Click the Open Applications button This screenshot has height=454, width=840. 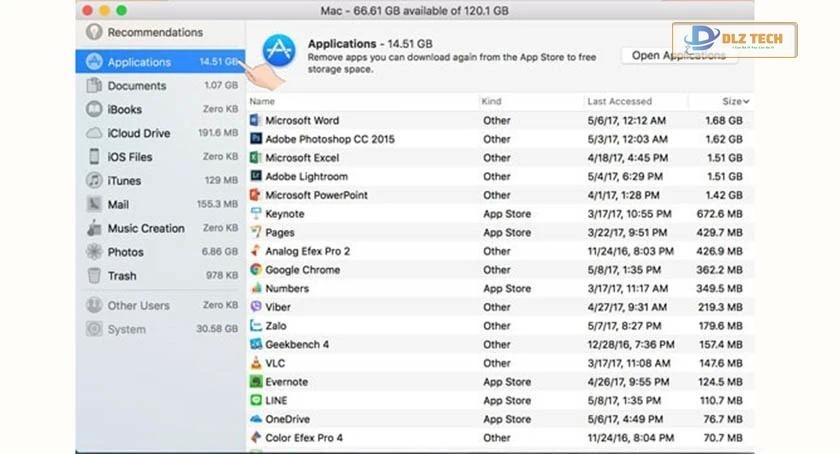(679, 56)
